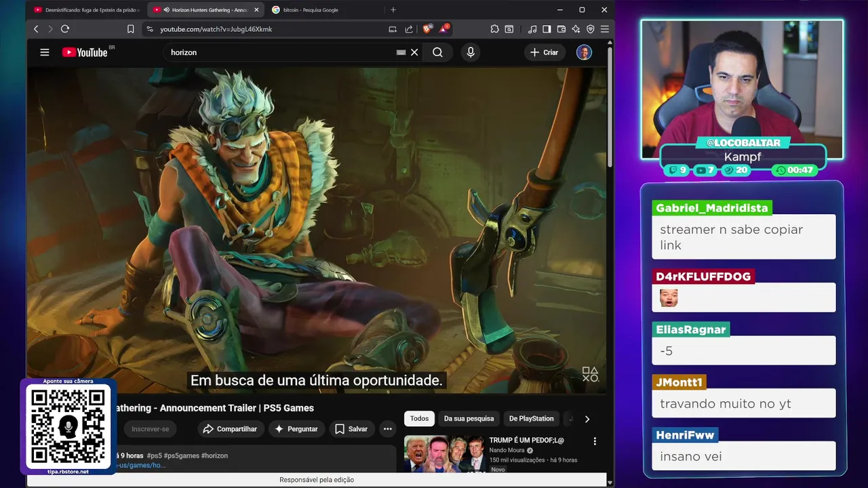Click the address bar URL
868x488 pixels.
coord(216,29)
